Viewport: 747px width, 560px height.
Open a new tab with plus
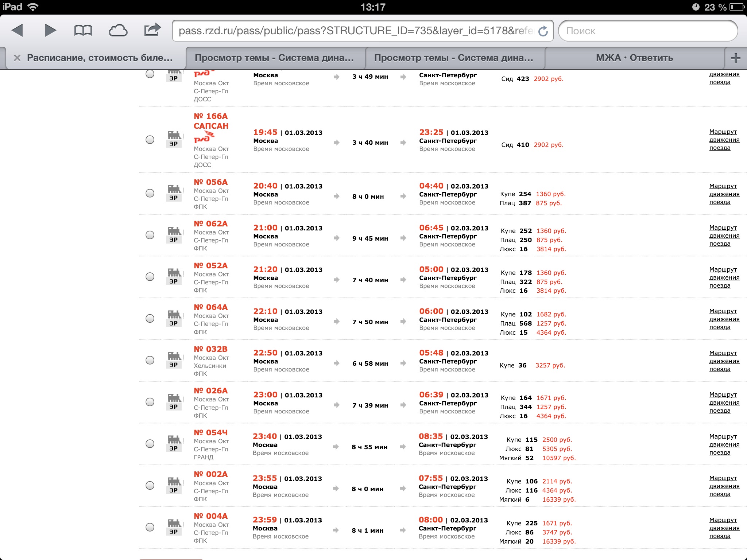pos(735,58)
